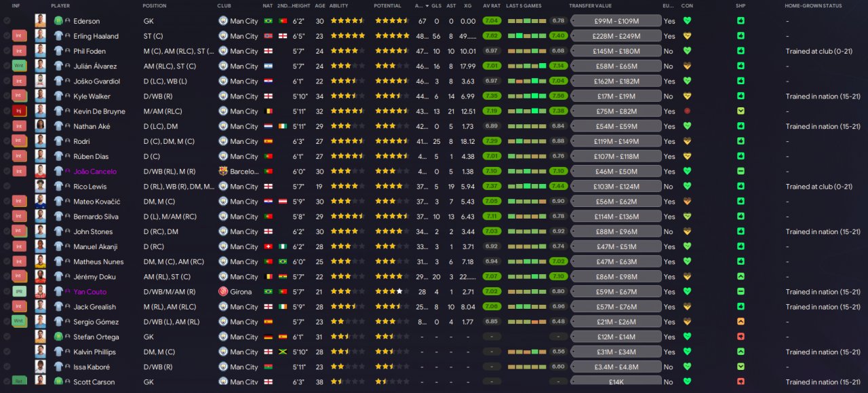868x393 pixels.
Task: Click the goalkeeper shirt icon beside Stefan Ortega
Action: point(58,337)
